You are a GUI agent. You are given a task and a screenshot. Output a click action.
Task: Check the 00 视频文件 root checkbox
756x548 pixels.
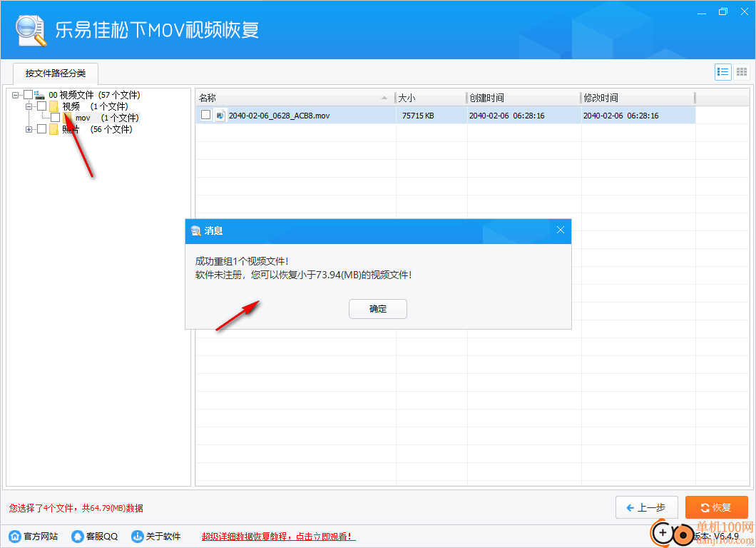click(x=29, y=95)
